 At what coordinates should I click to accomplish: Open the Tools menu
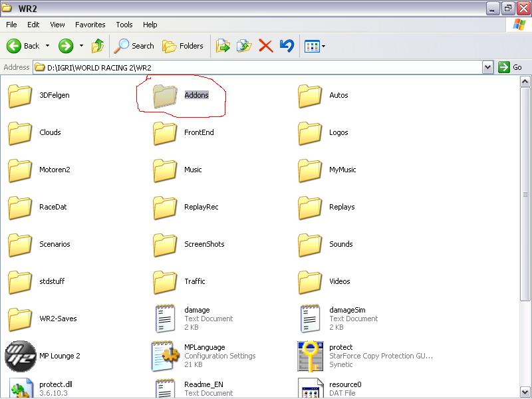point(124,25)
